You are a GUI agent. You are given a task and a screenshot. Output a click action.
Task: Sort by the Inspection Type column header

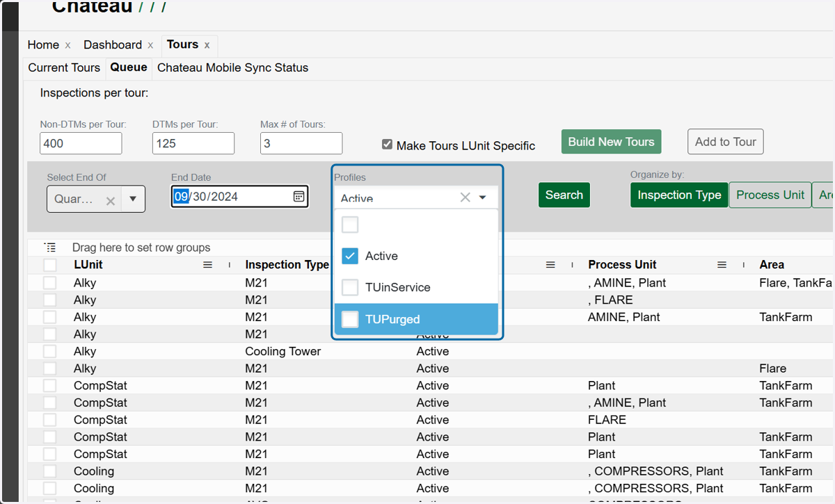tap(287, 265)
